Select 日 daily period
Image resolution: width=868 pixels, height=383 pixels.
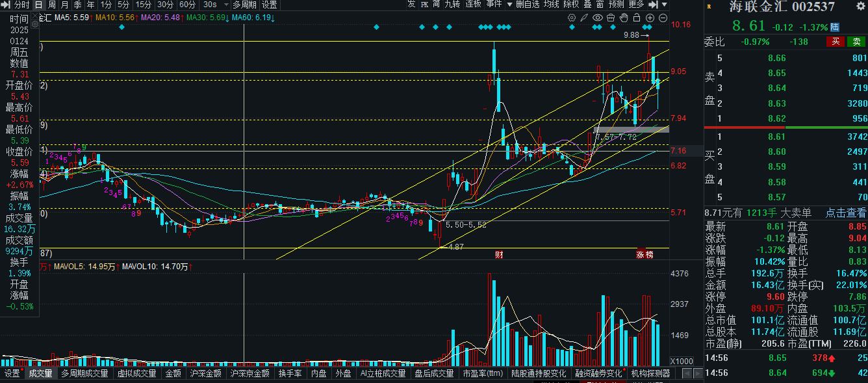[x=38, y=5]
